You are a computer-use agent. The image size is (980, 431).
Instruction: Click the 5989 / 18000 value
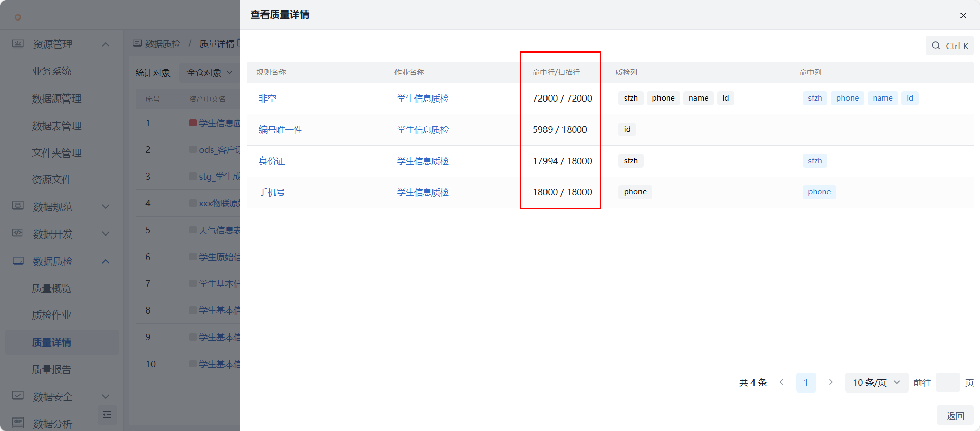point(559,130)
